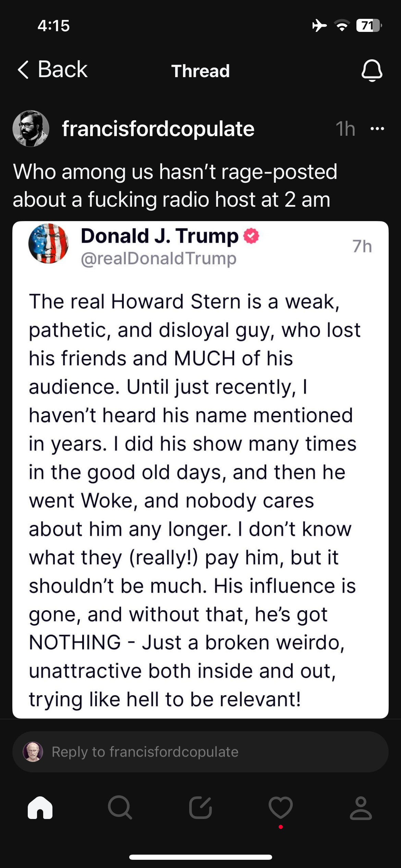The width and height of the screenshot is (401, 868).
Task: Tap francisfordcopulate's profile picture
Action: click(31, 129)
